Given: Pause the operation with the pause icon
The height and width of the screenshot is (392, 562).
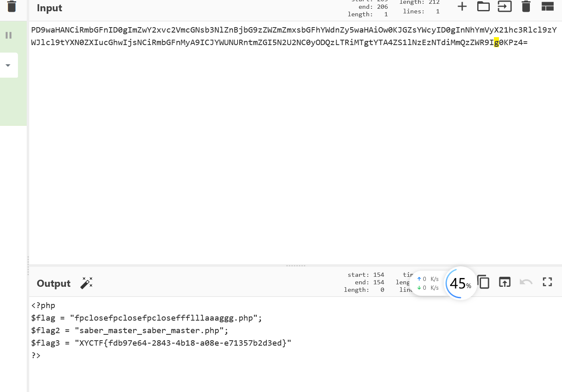Looking at the screenshot, I should coord(8,35).
